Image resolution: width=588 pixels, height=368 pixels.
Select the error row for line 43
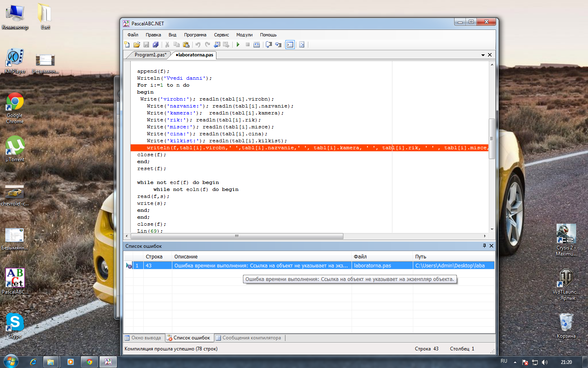tap(261, 266)
